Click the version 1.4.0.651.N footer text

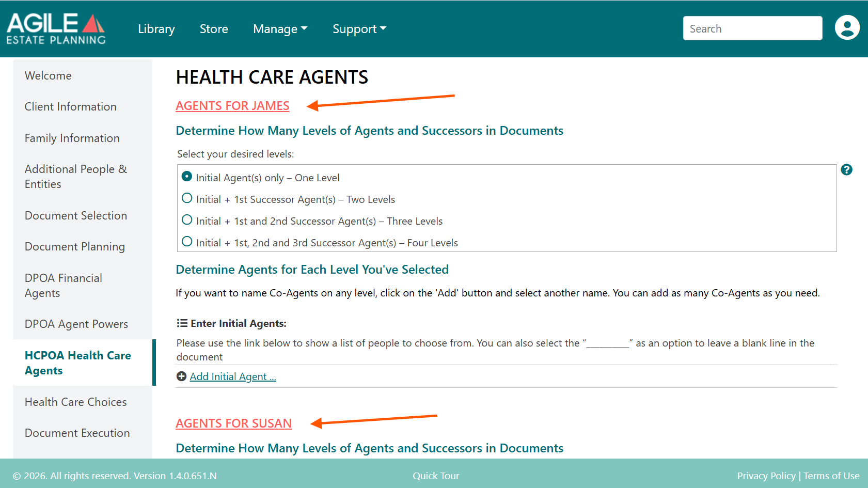[x=175, y=476]
